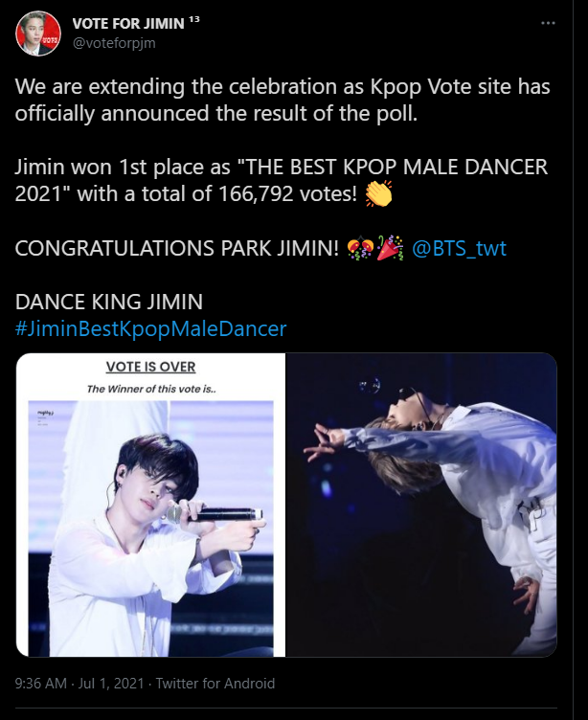Viewport: 588px width, 720px height.
Task: Click the VOTE FOR JIMIN display name
Action: coord(128,23)
